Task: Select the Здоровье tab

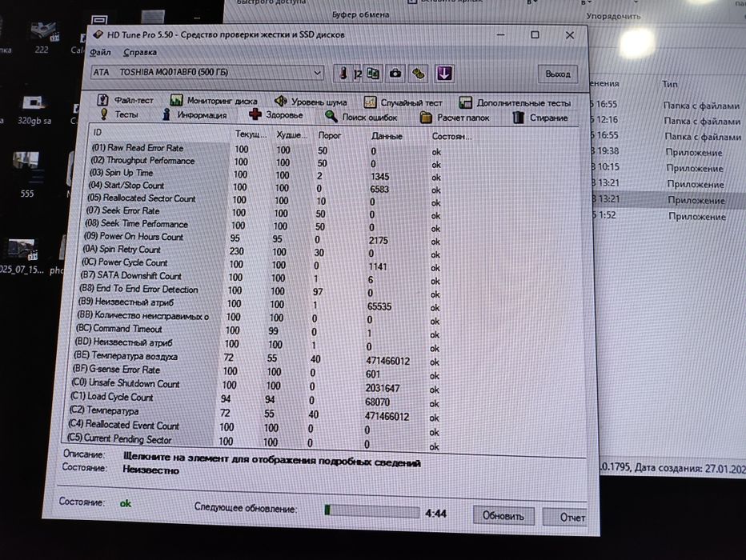Action: 276,114
